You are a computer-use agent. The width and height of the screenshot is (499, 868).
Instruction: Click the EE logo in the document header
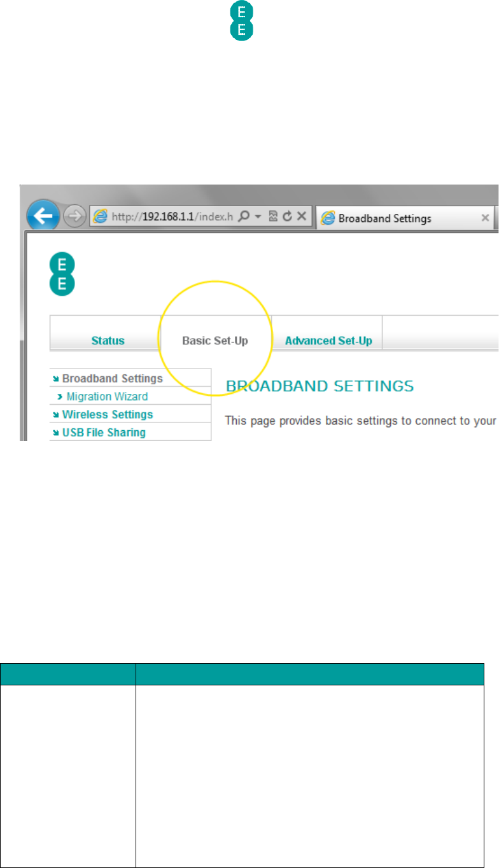click(x=242, y=22)
